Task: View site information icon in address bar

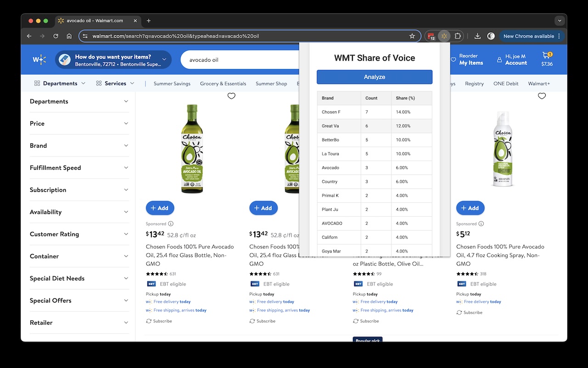Action: click(85, 36)
